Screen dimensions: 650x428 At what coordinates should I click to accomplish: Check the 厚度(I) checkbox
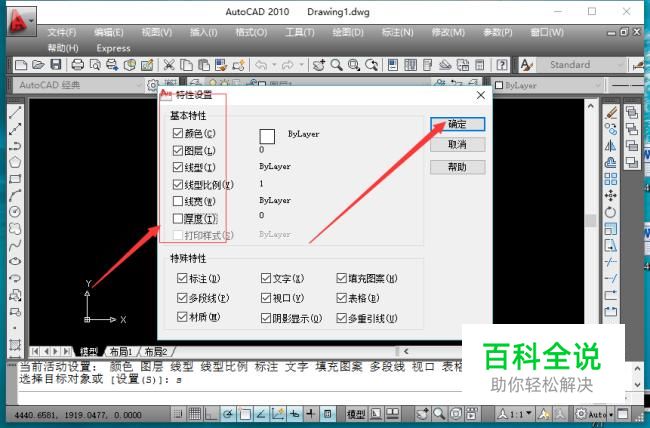click(x=178, y=218)
